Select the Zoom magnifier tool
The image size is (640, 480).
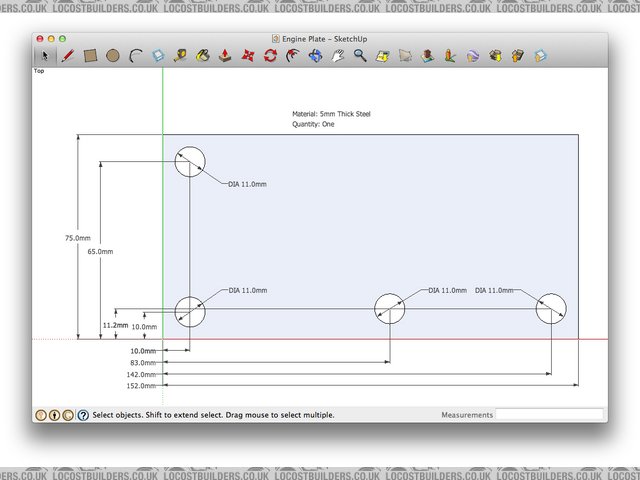click(360, 56)
